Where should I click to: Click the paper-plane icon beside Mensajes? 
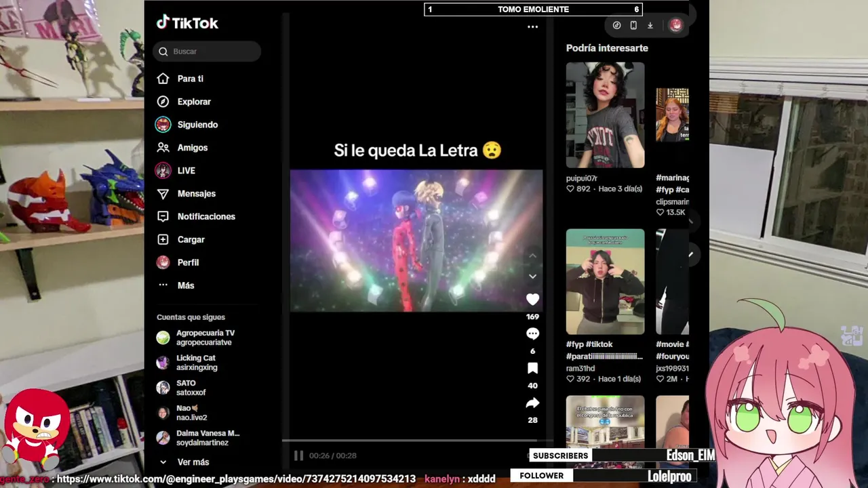click(x=163, y=194)
